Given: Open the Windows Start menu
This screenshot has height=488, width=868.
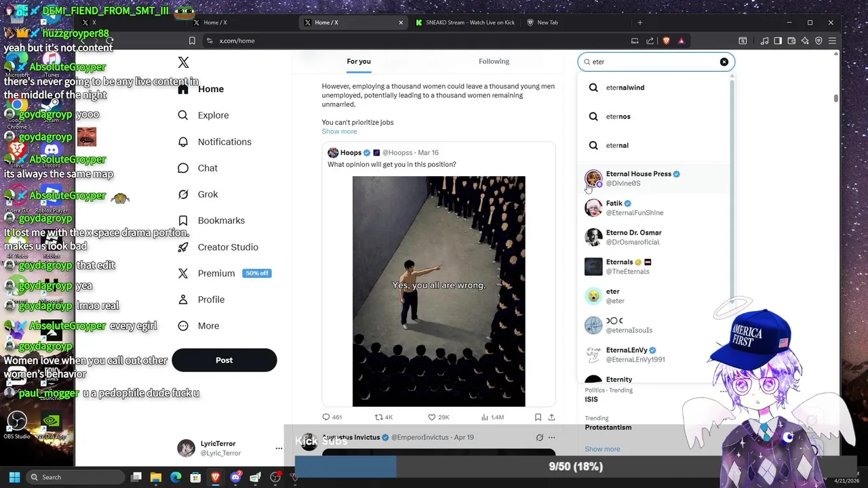Looking at the screenshot, I should pyautogui.click(x=14, y=477).
